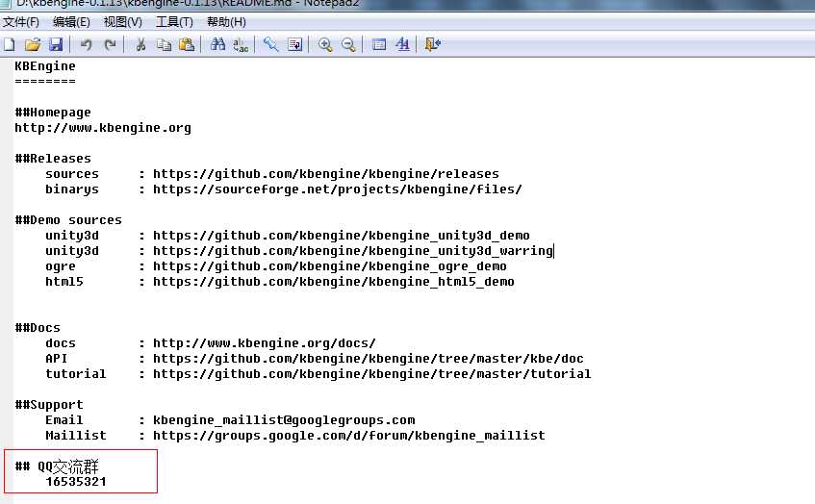Redo the last undone edit
The height and width of the screenshot is (504, 815).
[110, 44]
